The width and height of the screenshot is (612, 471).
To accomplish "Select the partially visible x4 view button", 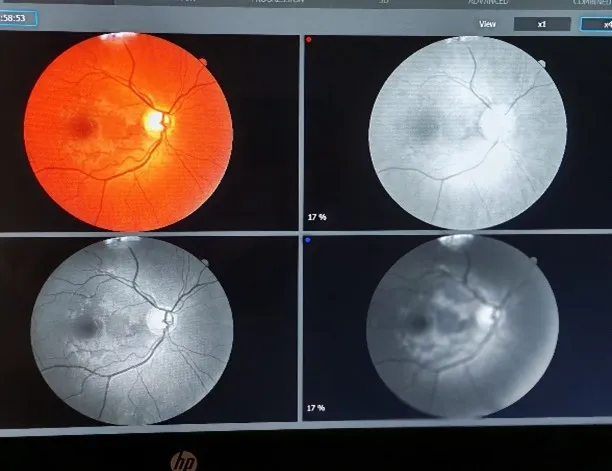I will (x=601, y=24).
